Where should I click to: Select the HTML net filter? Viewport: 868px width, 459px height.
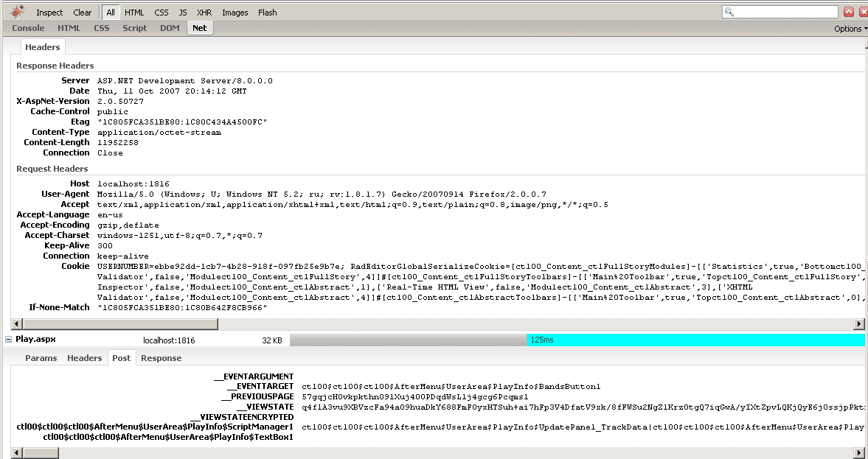[134, 13]
